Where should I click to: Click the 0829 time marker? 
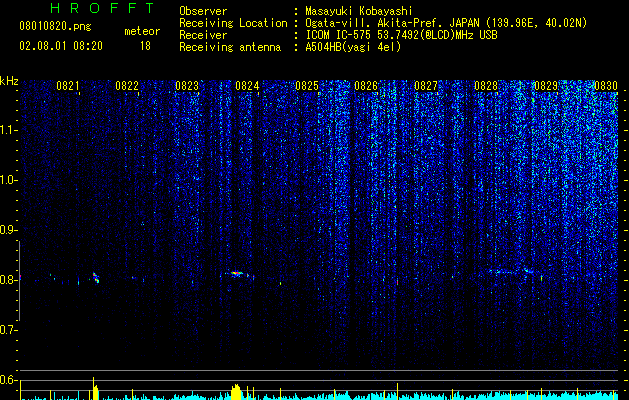click(546, 86)
